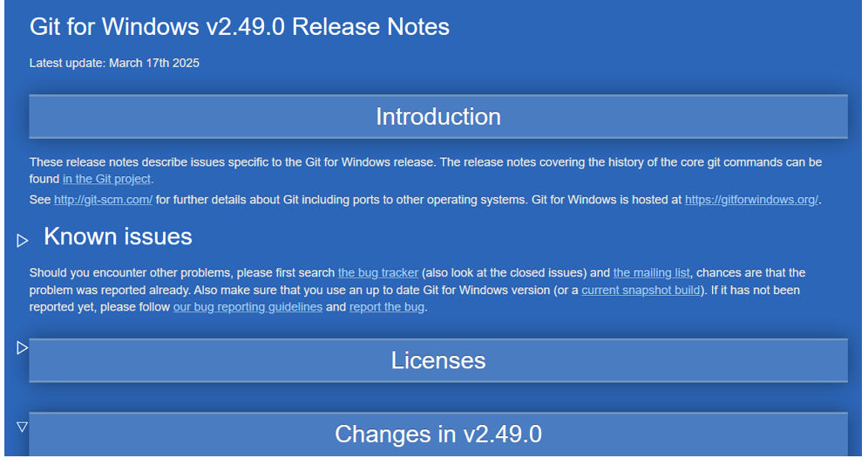The width and height of the screenshot is (868, 465).
Task: Open the "in the Git project" link
Action: click(106, 179)
